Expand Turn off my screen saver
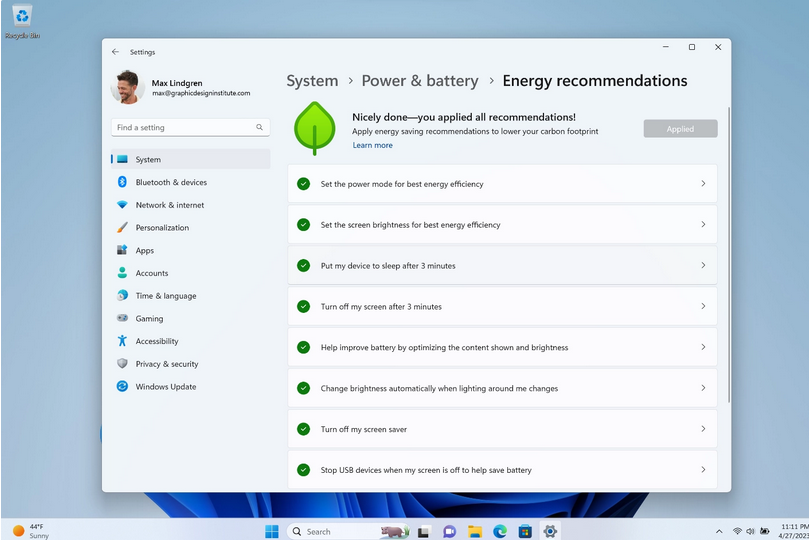 coord(502,429)
